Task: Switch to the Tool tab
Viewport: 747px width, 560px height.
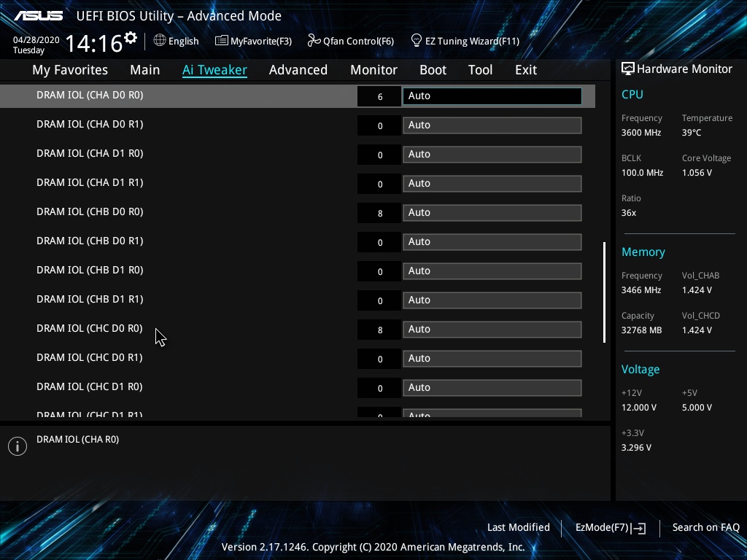Action: point(480,70)
